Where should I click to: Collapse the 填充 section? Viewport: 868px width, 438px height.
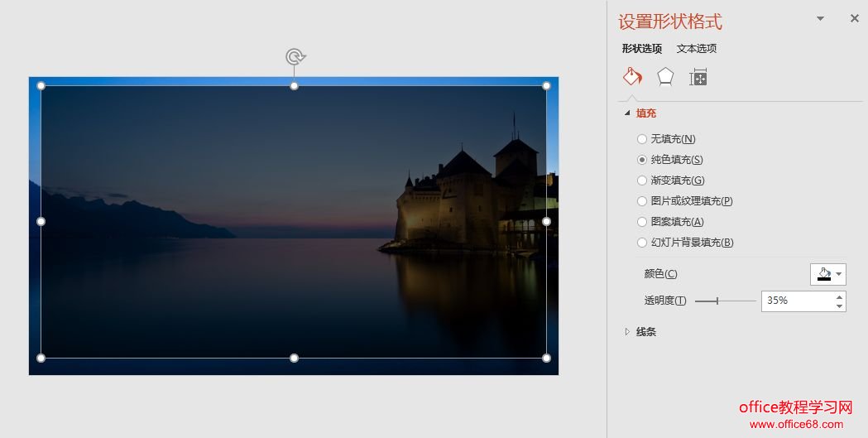pyautogui.click(x=628, y=113)
